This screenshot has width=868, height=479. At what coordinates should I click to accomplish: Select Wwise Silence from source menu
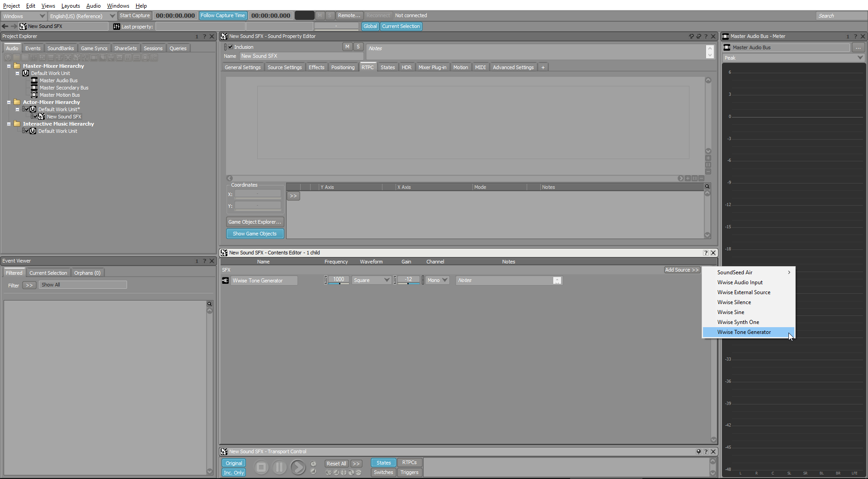(749, 302)
